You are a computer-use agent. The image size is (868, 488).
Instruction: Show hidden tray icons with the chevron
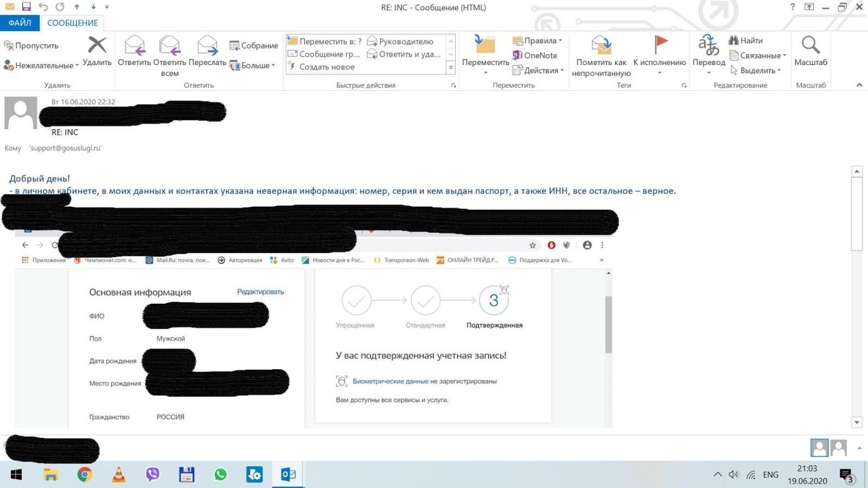pyautogui.click(x=718, y=475)
